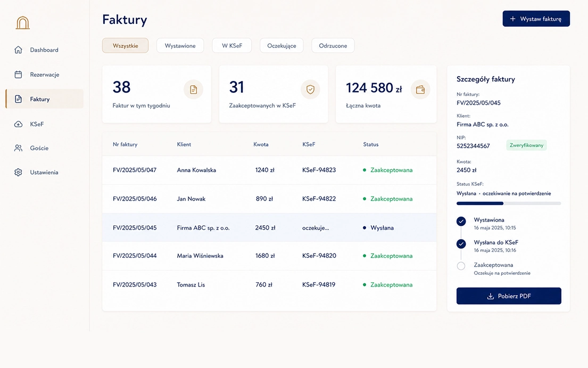
Task: Show Oczekujące invoices
Action: click(x=281, y=45)
